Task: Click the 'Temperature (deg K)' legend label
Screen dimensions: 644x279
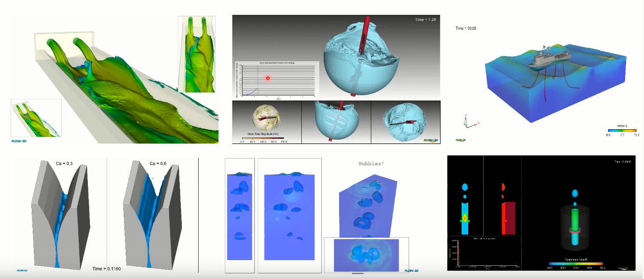Action: coord(577,259)
